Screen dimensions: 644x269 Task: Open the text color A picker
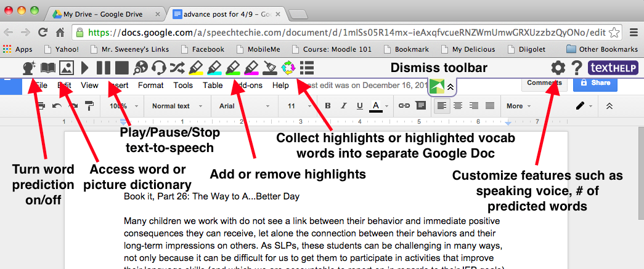coord(375,106)
